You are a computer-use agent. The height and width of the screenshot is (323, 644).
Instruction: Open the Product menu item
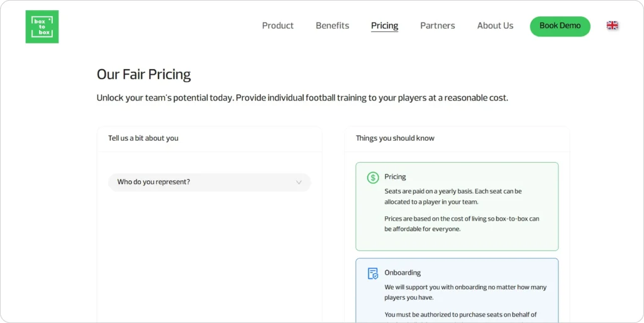click(x=277, y=26)
